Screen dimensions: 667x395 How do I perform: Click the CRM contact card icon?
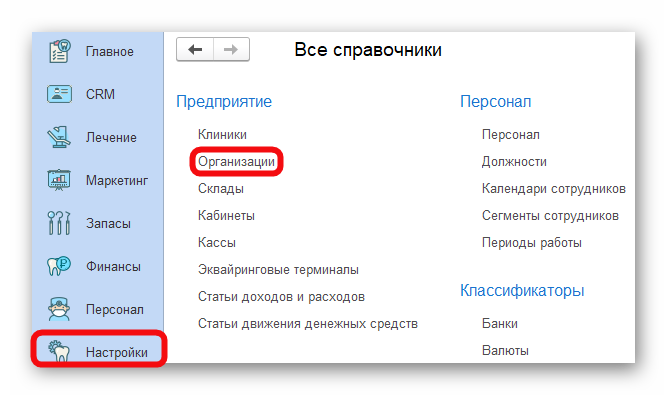[x=59, y=94]
